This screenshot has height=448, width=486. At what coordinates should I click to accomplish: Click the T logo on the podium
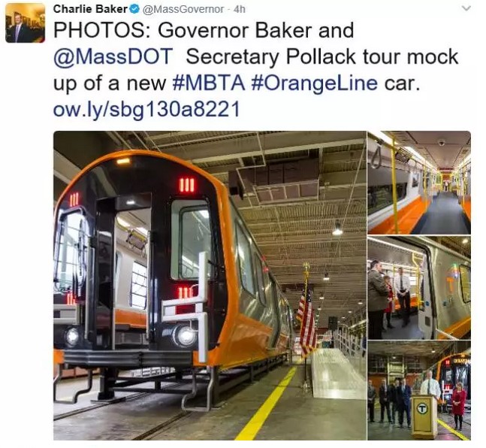coord(421,409)
